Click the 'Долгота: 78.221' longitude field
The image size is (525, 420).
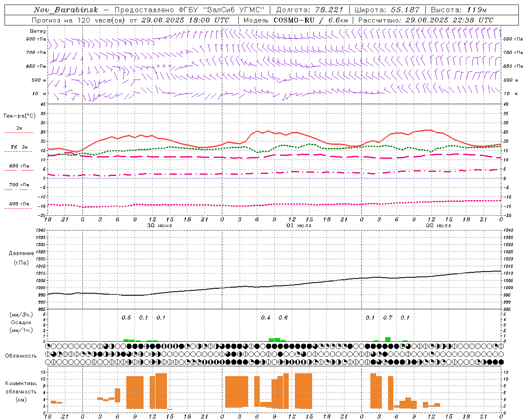pyautogui.click(x=310, y=10)
